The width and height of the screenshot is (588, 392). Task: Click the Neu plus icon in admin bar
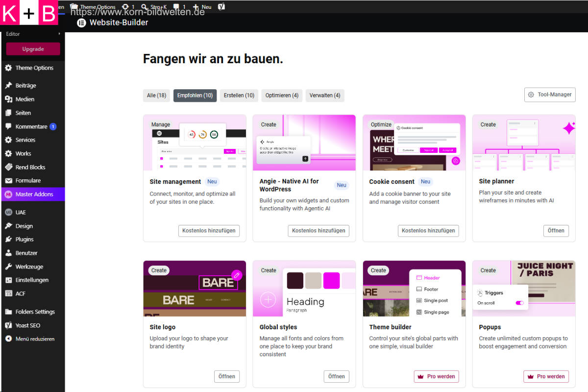click(196, 7)
